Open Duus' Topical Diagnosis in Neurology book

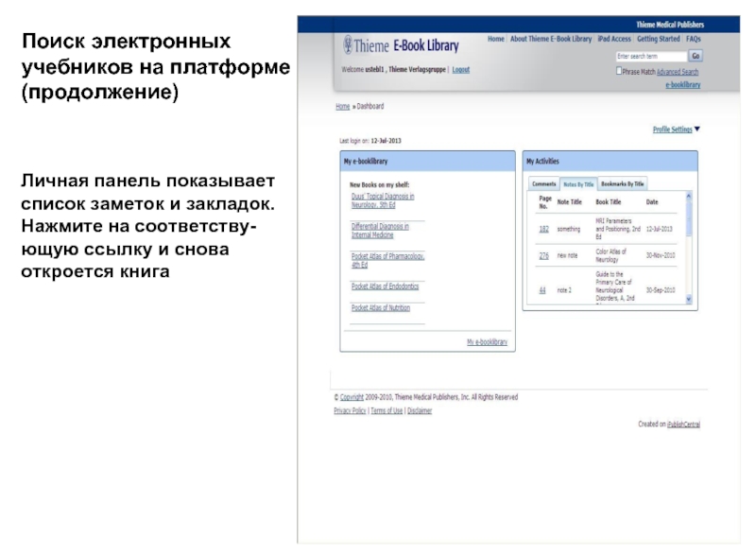pyautogui.click(x=383, y=200)
